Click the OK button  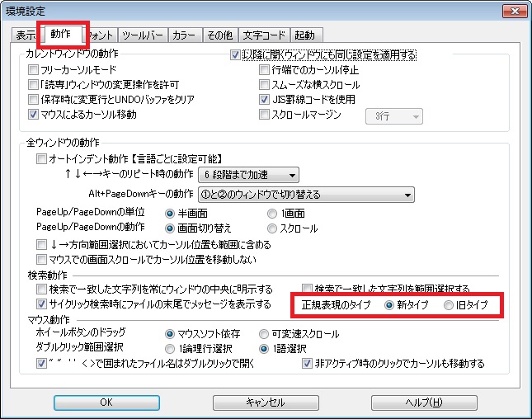(x=106, y=403)
